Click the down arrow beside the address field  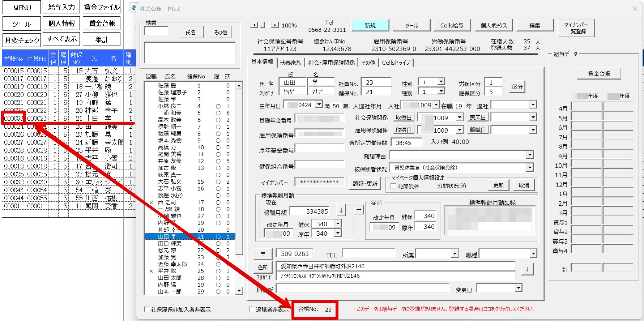tap(527, 269)
